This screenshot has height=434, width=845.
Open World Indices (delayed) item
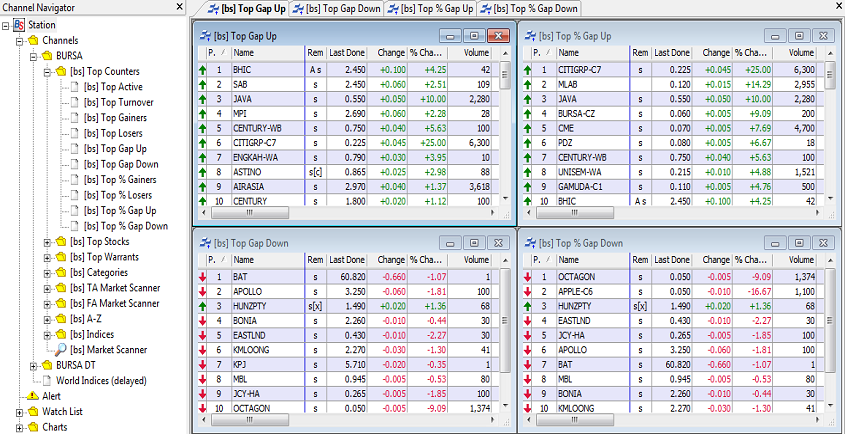(101, 381)
